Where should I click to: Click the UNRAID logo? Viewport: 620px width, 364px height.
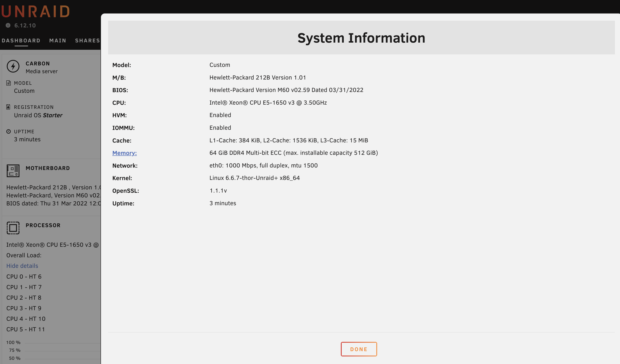(x=36, y=12)
